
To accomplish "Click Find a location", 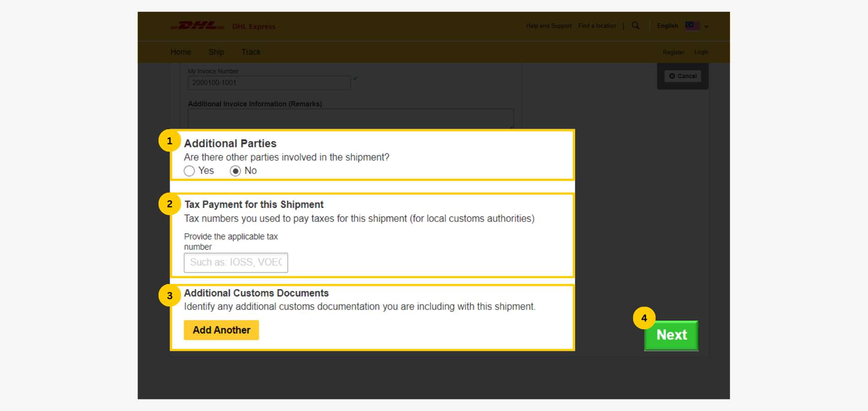I will (597, 26).
